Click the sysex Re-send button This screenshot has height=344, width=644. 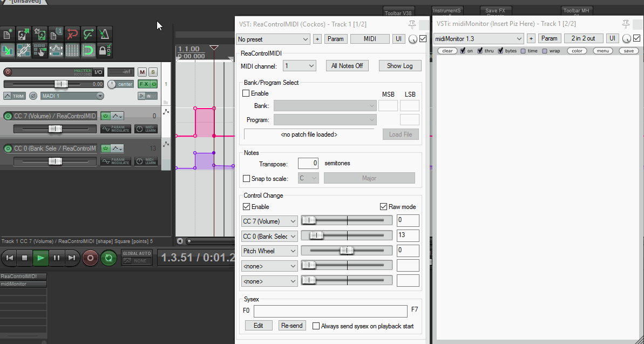click(x=292, y=326)
